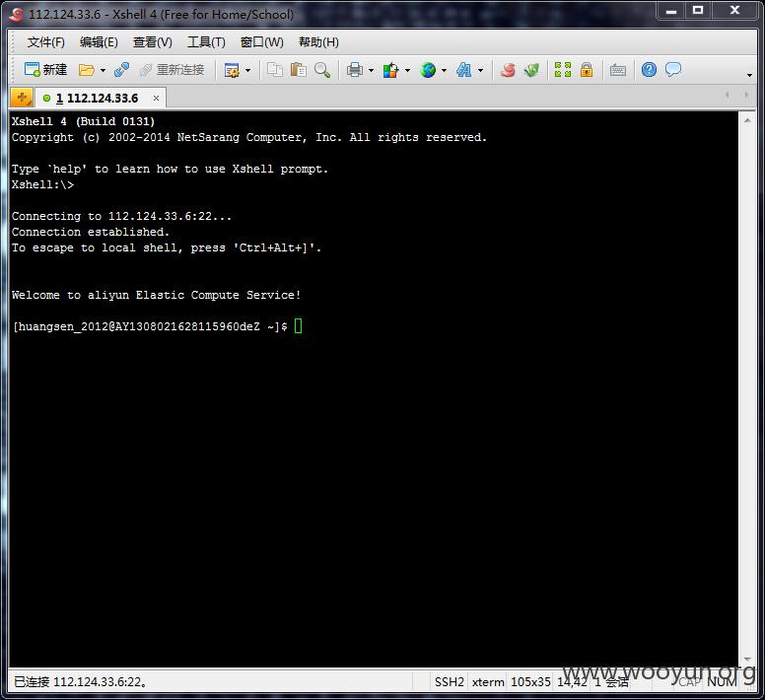This screenshot has width=765, height=700.
Task: Expand the color scheme dropdown arrow
Action: [x=407, y=71]
